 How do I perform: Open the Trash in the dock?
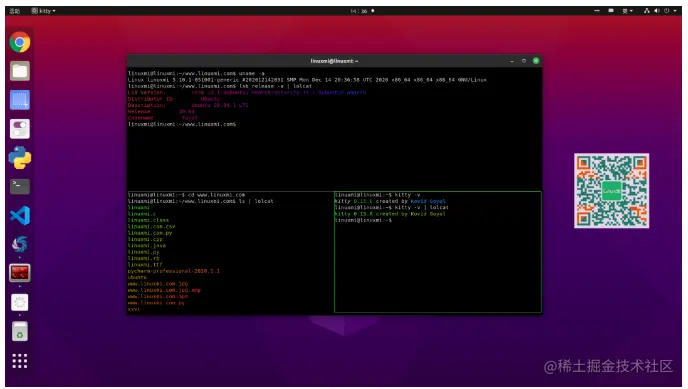tap(20, 332)
